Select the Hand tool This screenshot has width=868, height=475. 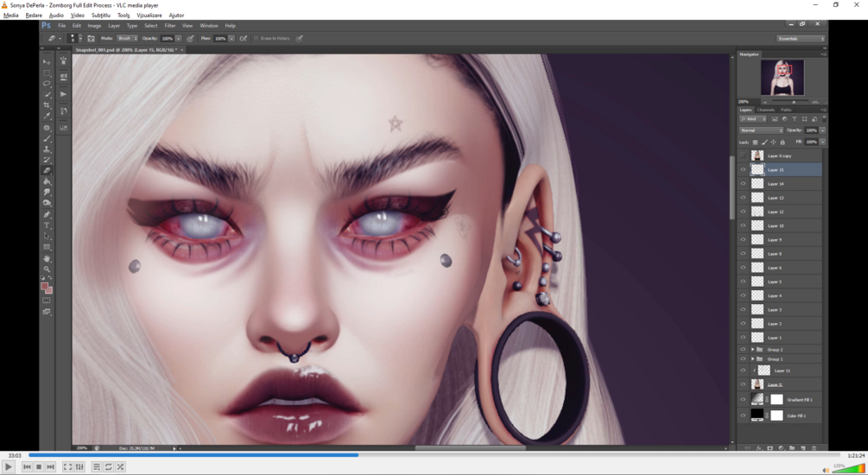[47, 258]
